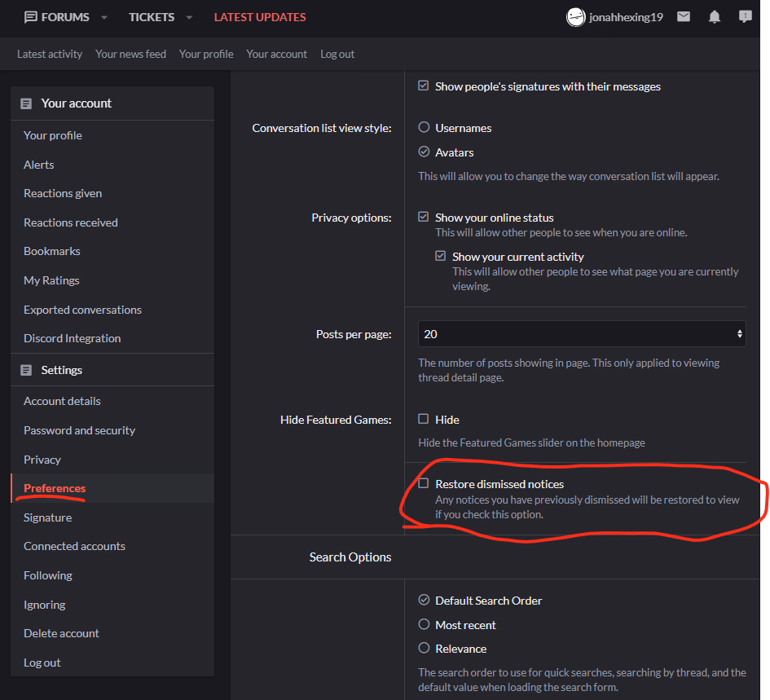770x700 pixels.
Task: Click the jonahhexing19 user avatar
Action: point(575,17)
